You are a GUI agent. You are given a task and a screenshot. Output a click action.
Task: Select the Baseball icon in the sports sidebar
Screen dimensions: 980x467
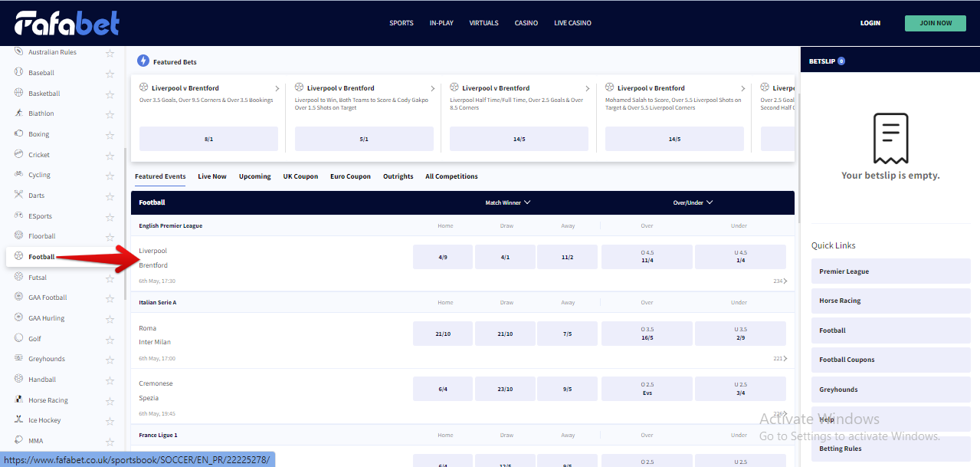[18, 73]
